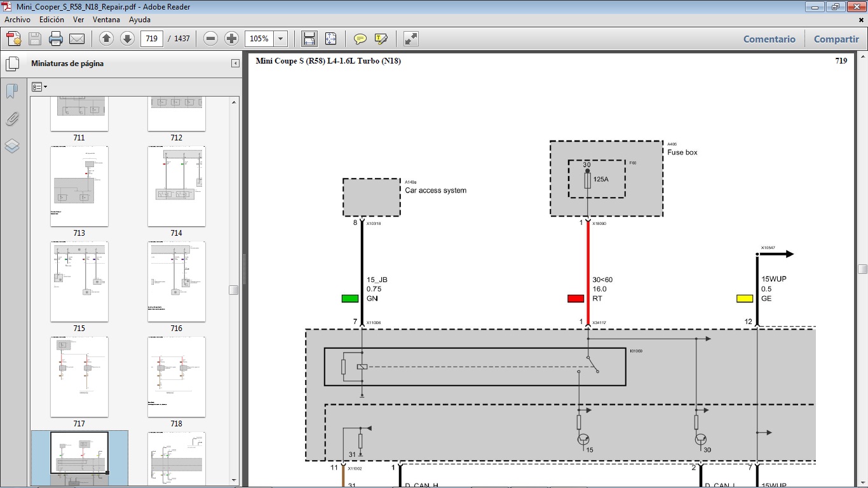Open the Edición menu
This screenshot has width=868, height=488.
(x=51, y=20)
